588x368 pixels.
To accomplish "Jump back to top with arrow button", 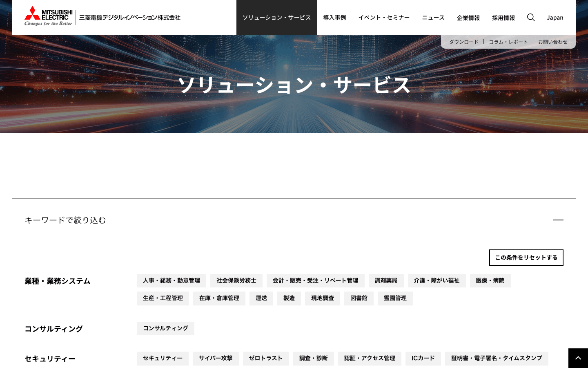I will pyautogui.click(x=578, y=358).
